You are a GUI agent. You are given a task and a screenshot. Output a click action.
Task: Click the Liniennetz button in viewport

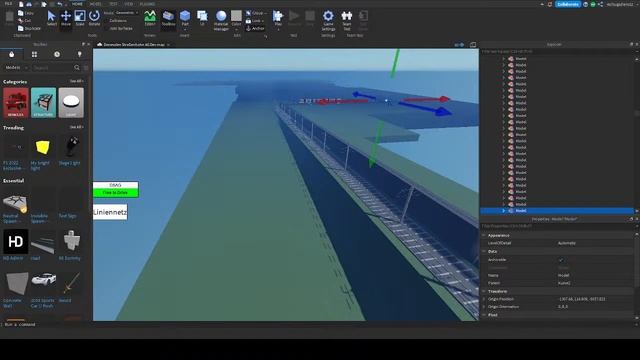(110, 212)
